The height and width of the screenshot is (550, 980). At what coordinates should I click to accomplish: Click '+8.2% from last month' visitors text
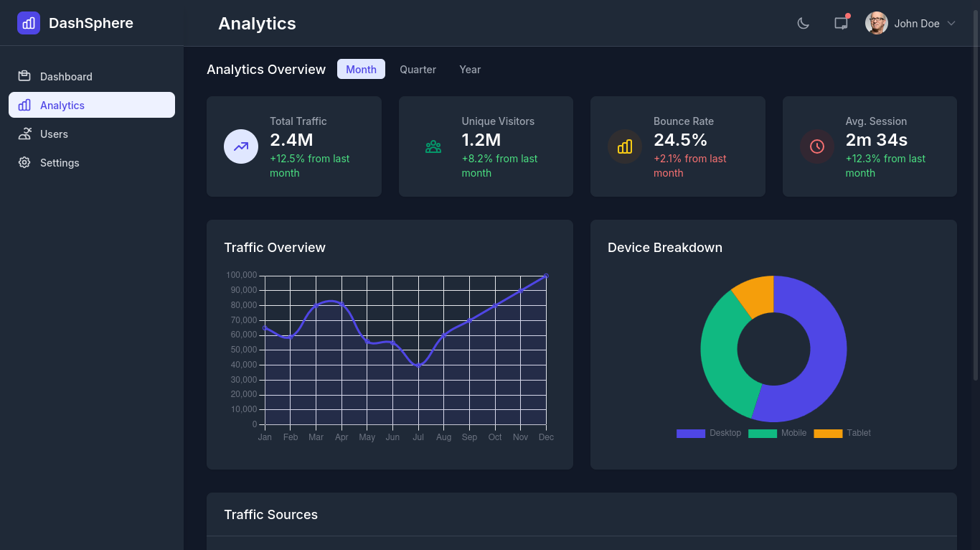click(x=499, y=166)
